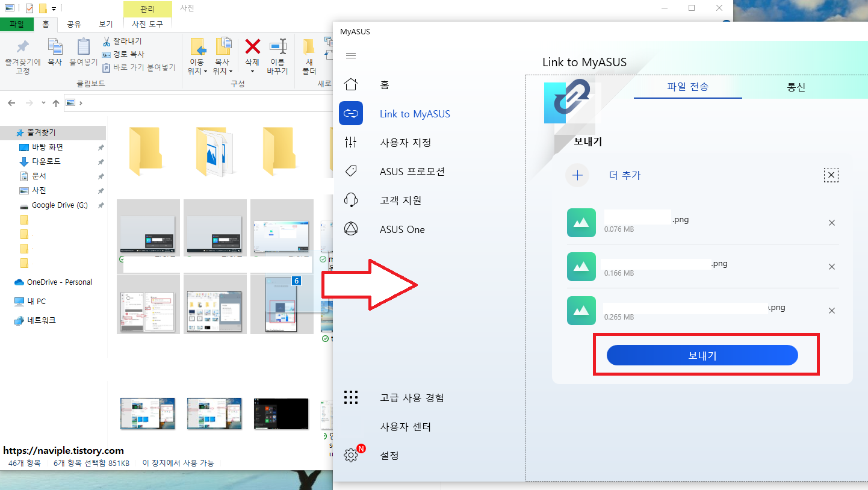Open the 고객 지원 headset icon

(x=351, y=200)
